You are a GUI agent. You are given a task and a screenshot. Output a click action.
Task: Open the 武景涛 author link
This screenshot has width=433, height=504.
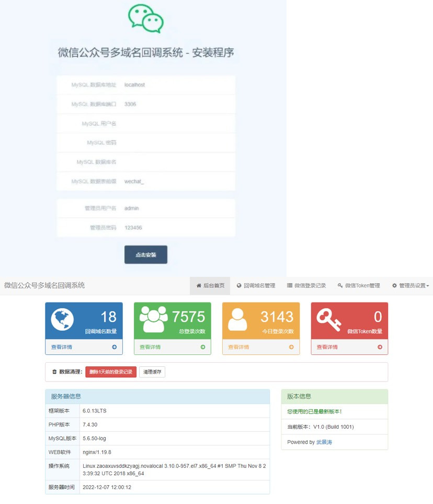324,442
